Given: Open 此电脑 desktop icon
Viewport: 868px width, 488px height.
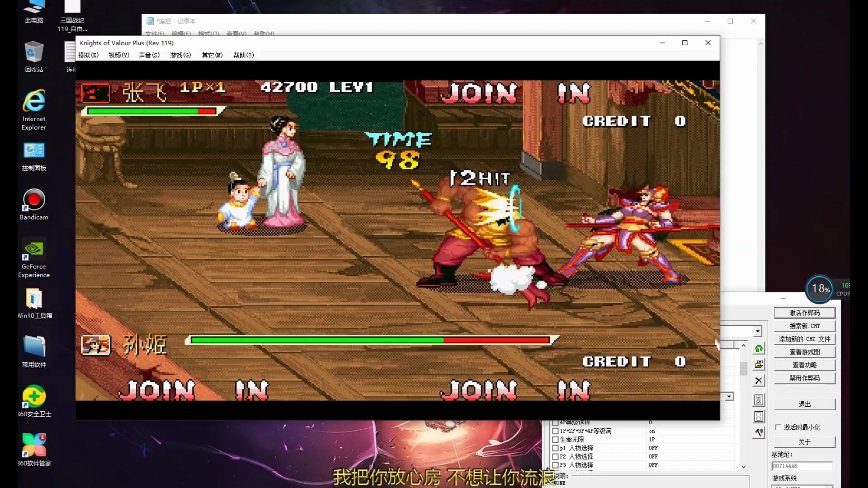Looking at the screenshot, I should 34,13.
